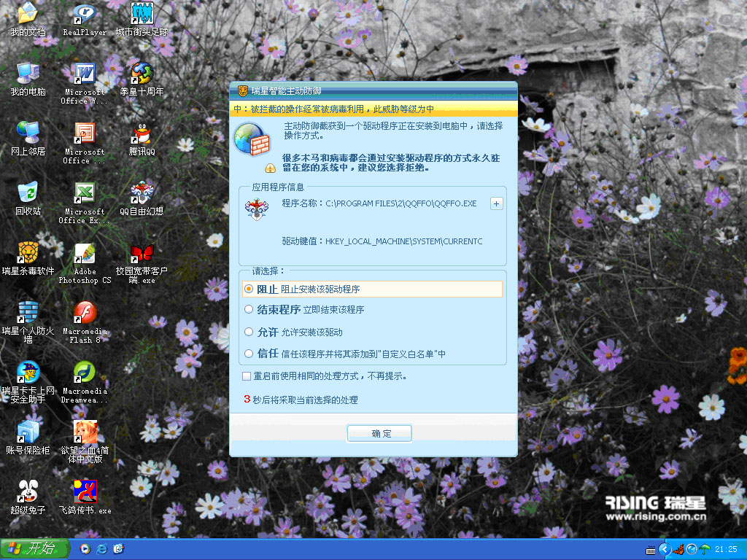Screen dimensions: 747x560
Task: Open QQ自由幻想 desktop shortcut
Action: [142, 198]
